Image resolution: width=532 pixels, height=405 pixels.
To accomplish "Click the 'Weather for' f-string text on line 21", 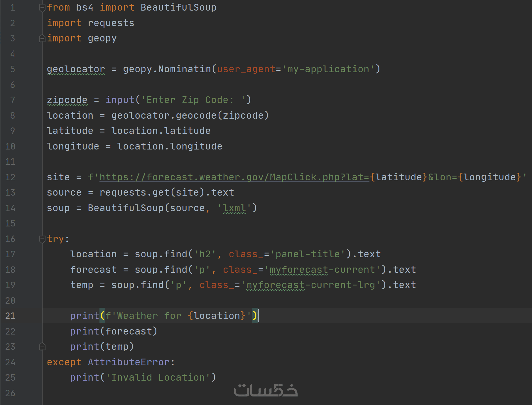I will click(x=149, y=316).
